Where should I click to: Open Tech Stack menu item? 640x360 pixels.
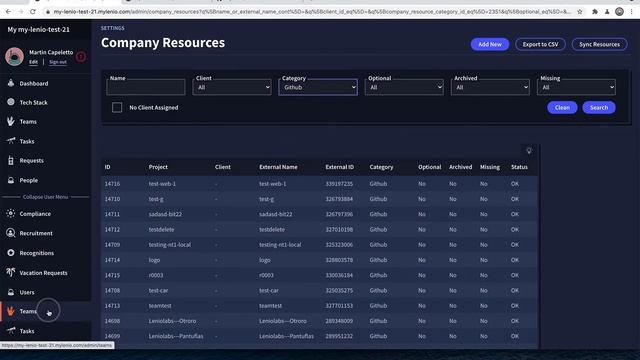33,102
